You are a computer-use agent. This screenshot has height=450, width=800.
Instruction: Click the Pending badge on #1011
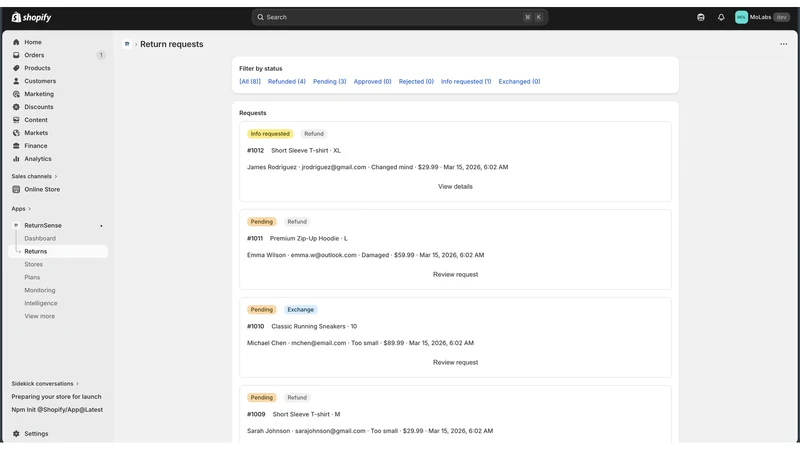pos(262,222)
